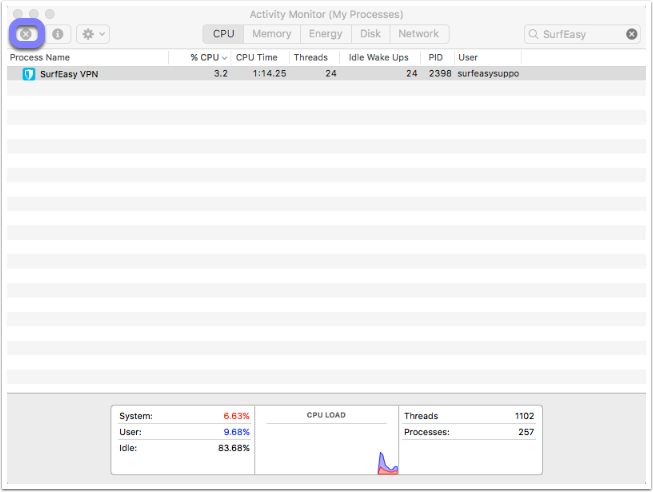This screenshot has width=653, height=492.
Task: Open the Energy tab
Action: (x=326, y=34)
